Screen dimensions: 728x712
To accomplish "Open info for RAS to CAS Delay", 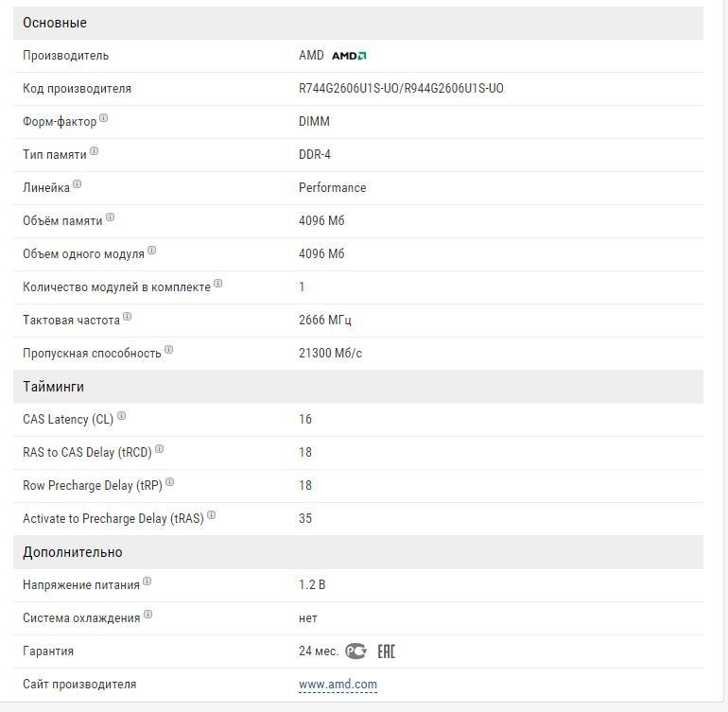I will [159, 449].
